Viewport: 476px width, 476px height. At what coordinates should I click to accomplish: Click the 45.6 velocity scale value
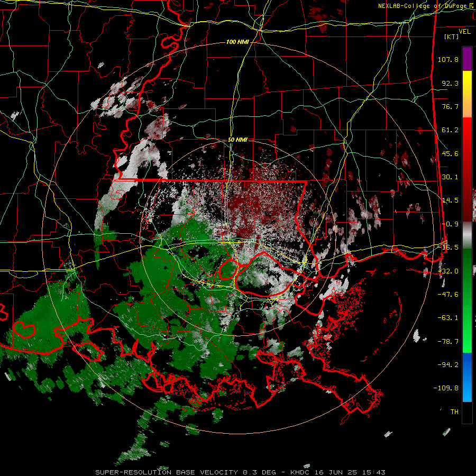pos(450,153)
